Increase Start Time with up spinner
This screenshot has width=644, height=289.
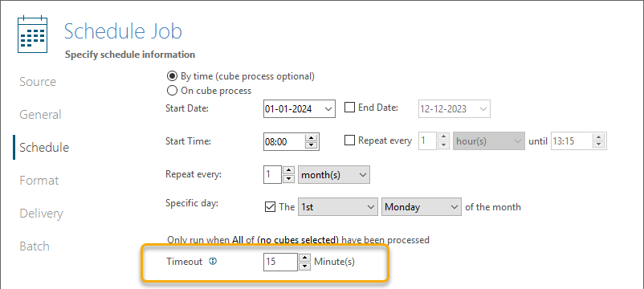pyautogui.click(x=312, y=137)
